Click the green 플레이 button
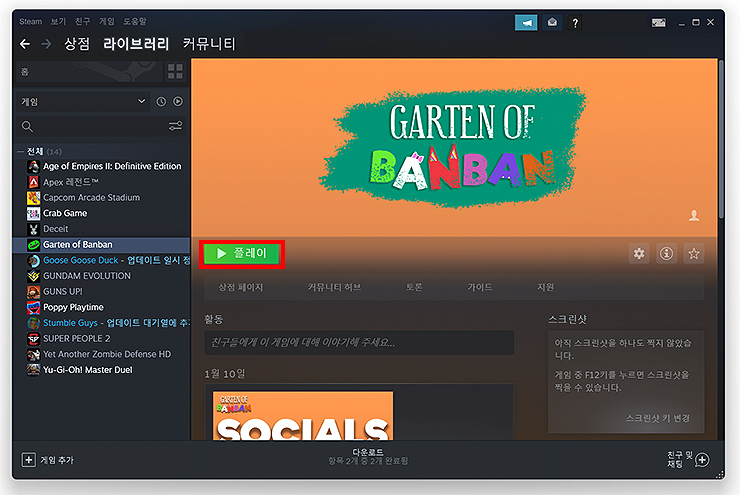The width and height of the screenshot is (740, 495). point(242,254)
